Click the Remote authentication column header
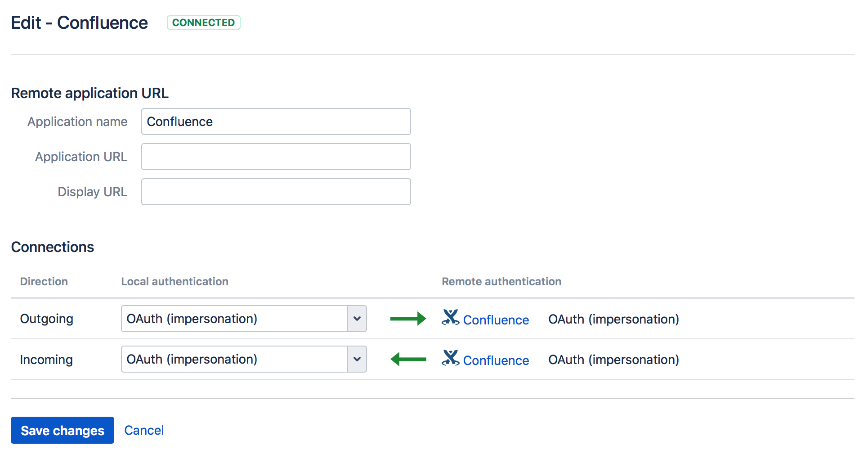The height and width of the screenshot is (459, 868). 501,281
